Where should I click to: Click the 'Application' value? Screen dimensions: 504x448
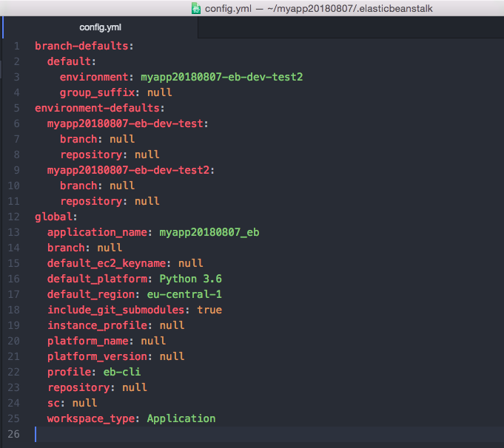click(181, 418)
